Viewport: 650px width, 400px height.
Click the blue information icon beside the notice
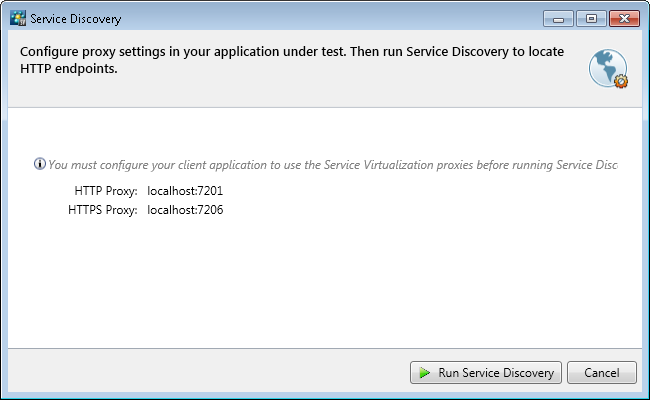click(40, 164)
